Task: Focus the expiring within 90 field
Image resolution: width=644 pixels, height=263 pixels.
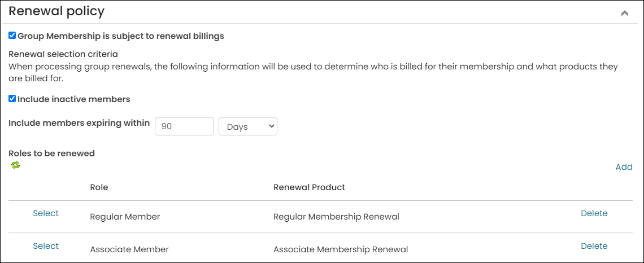Action: (184, 126)
